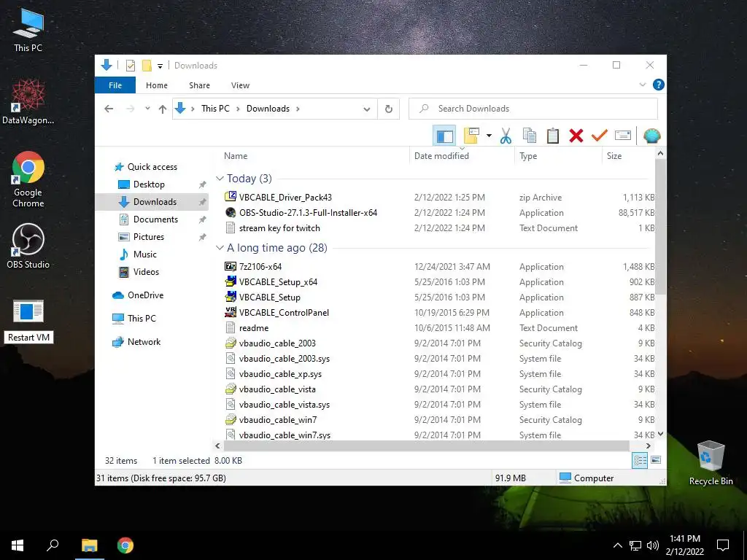Click the volume speaker tray icon
The image size is (747, 560).
click(x=653, y=545)
